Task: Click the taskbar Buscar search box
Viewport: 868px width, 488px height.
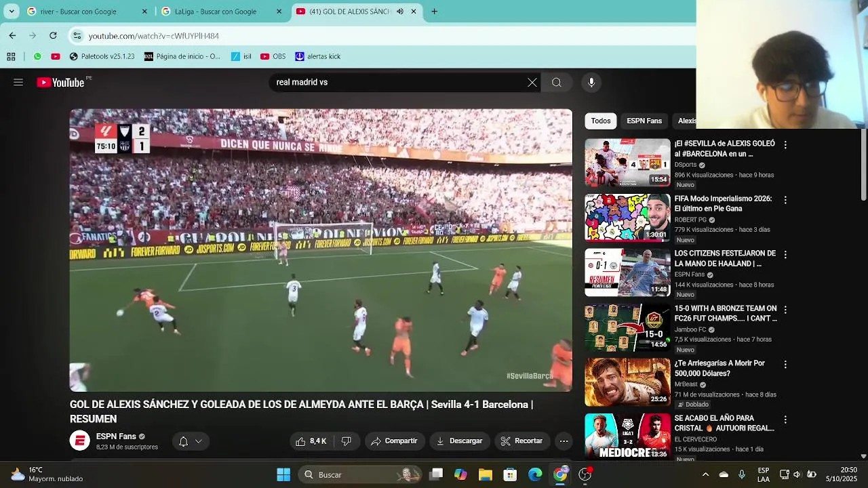Action: click(x=360, y=474)
